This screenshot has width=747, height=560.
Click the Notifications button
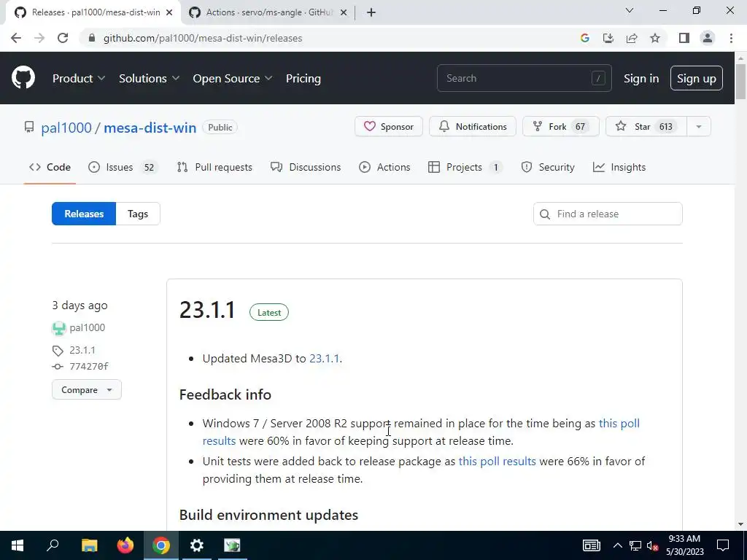click(473, 127)
